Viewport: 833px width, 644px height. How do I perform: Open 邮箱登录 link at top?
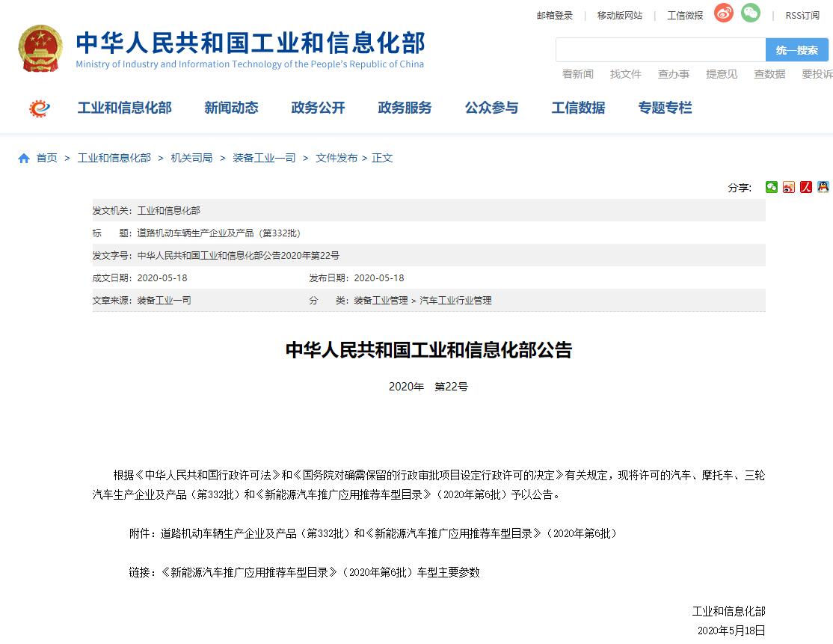[x=554, y=16]
